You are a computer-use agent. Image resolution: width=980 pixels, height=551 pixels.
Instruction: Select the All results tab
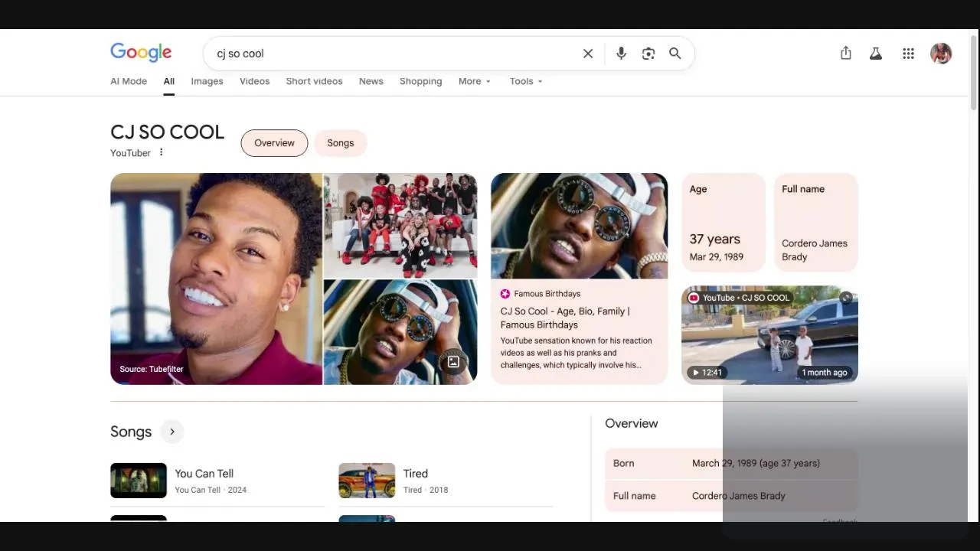(168, 81)
